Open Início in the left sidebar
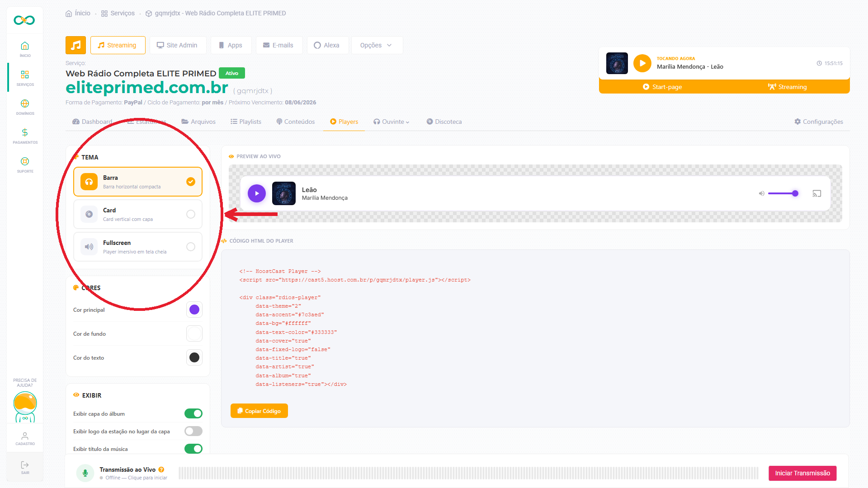Screen dimensions: 868x488 coord(25,49)
